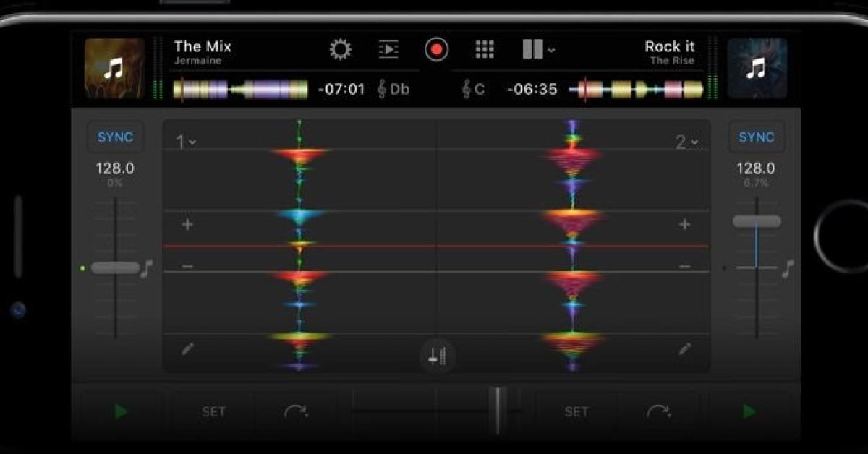Screen dimensions: 868x454
Task: Tap The Mix track title
Action: pyautogui.click(x=201, y=46)
